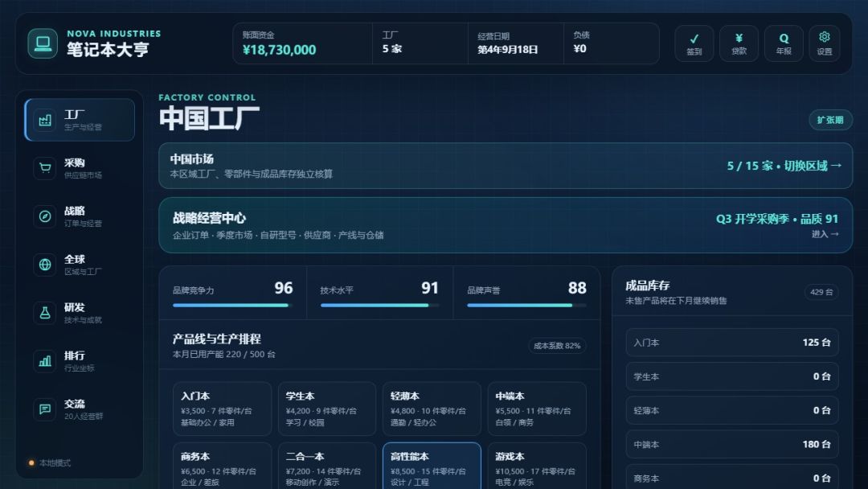Screen dimensions: 868x489
Task: Click 本月已用产能 220 / 500 台 text
Action: tap(223, 354)
